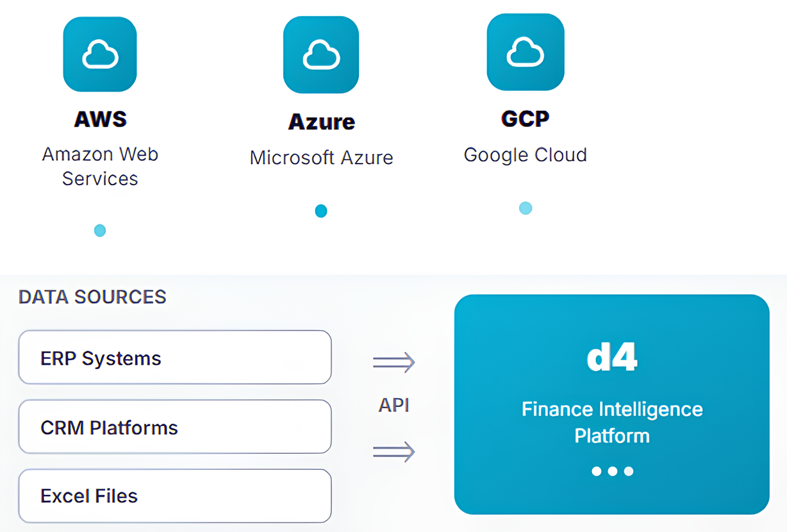Click the DATA SOURCES section heading
This screenshot has width=787, height=532.
(92, 297)
